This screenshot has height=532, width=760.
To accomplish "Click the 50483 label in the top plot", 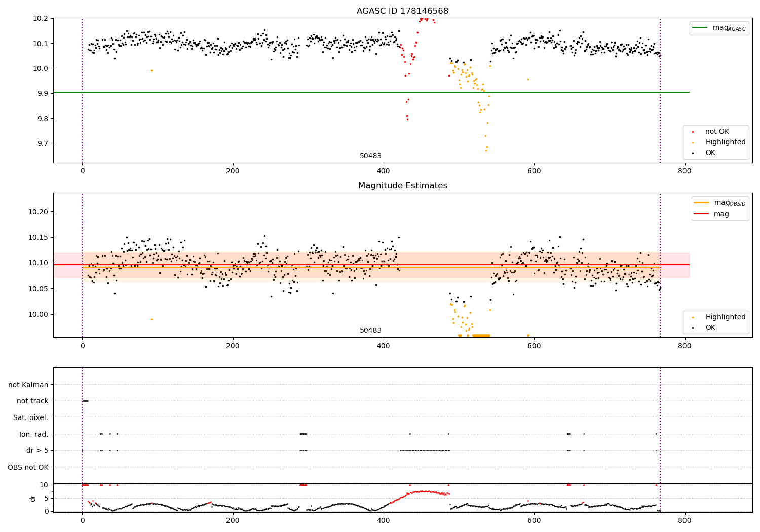I will click(x=370, y=156).
